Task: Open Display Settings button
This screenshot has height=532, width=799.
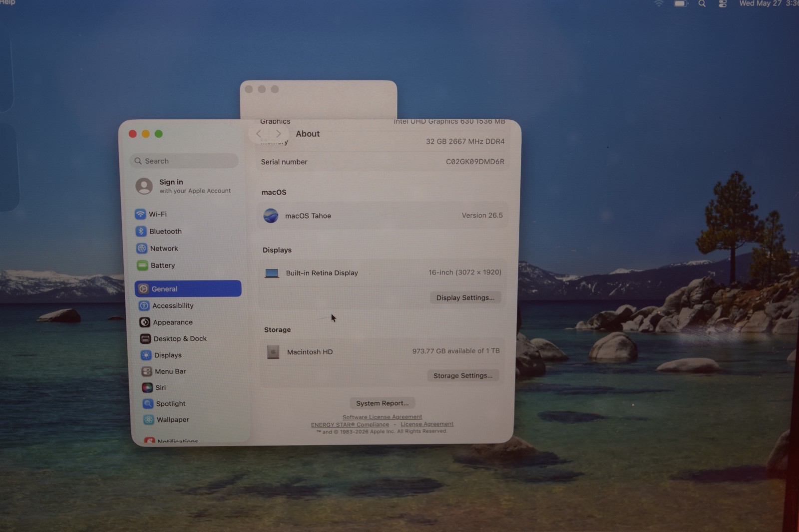Action: coord(465,297)
